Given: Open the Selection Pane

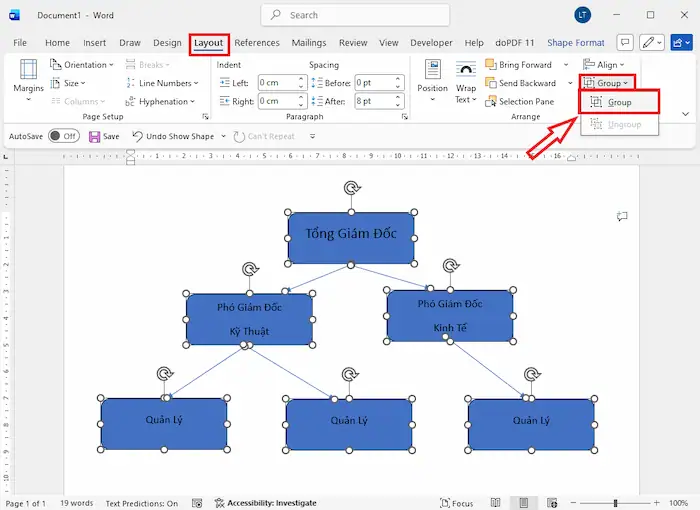Looking at the screenshot, I should tap(523, 101).
